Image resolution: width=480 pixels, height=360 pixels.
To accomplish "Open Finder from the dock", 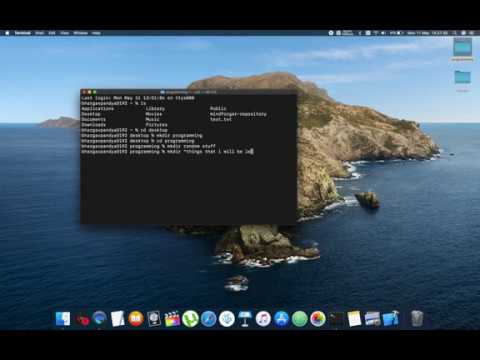I will (x=63, y=319).
